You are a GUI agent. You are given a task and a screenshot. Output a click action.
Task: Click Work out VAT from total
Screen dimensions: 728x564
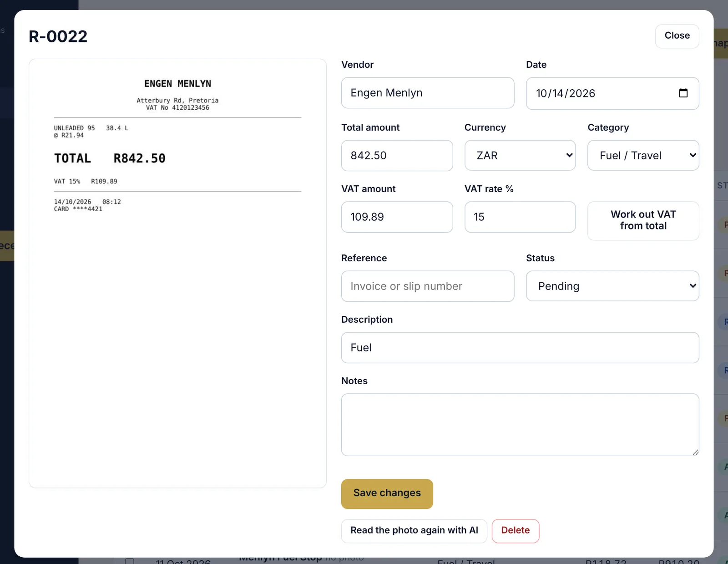click(643, 221)
